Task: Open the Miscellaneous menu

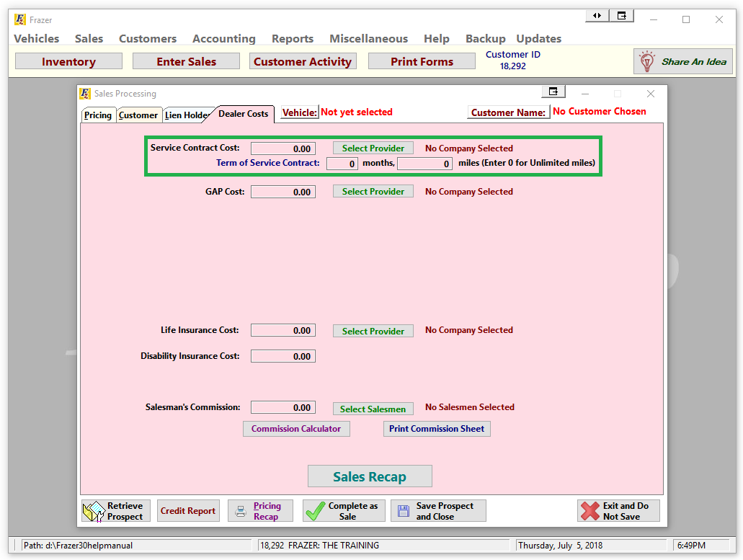Action: click(369, 38)
